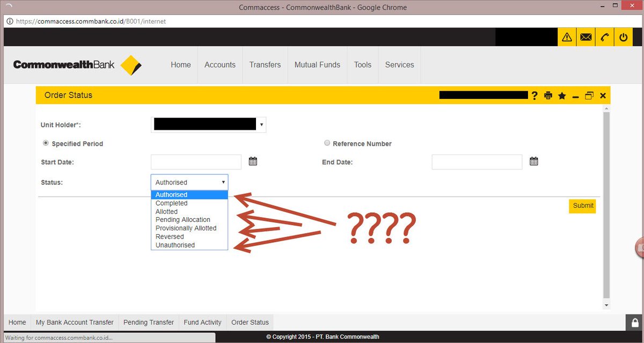Click the Submit button
644x343 pixels.
(583, 206)
